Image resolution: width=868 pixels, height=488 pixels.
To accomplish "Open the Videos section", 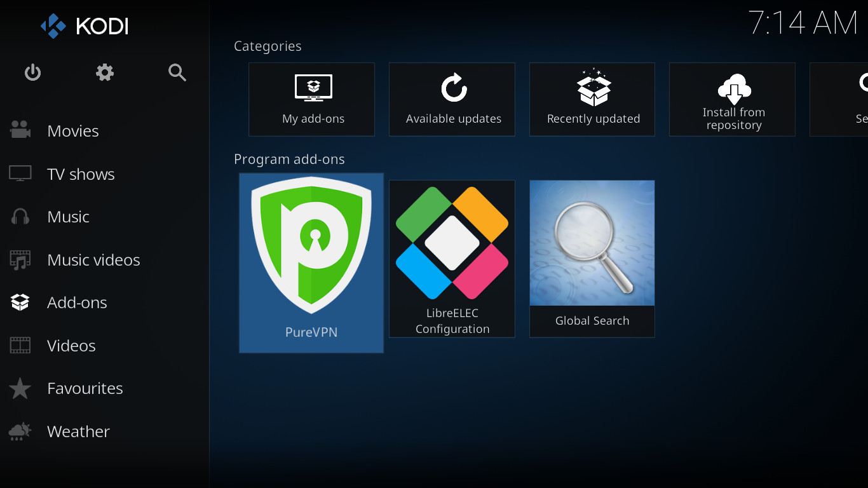I will coord(104,346).
